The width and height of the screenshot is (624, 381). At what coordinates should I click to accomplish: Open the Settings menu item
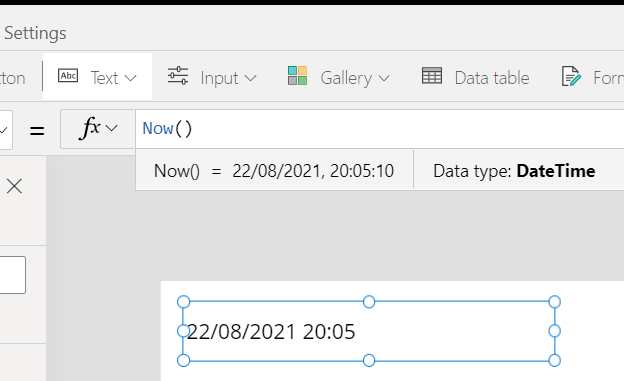click(35, 33)
